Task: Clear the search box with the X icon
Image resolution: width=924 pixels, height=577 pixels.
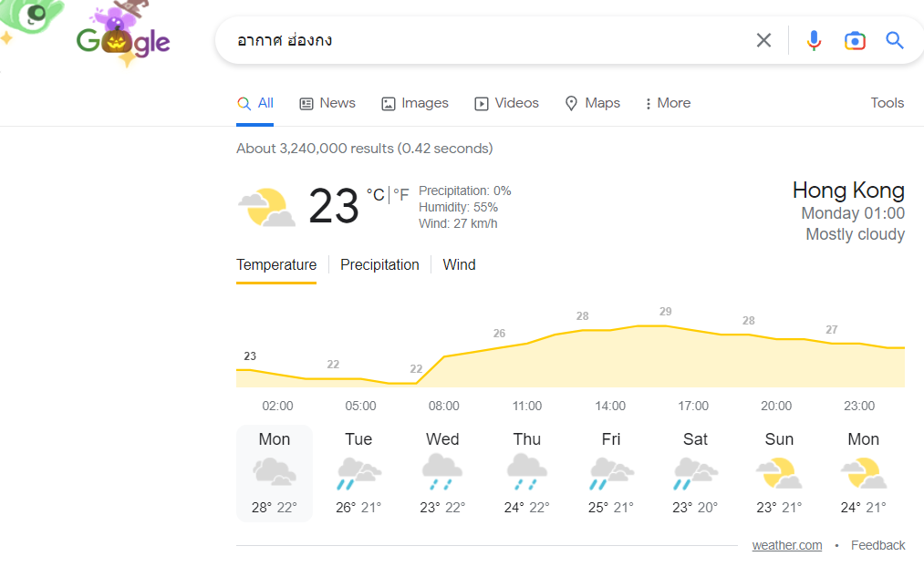Action: coord(763,41)
